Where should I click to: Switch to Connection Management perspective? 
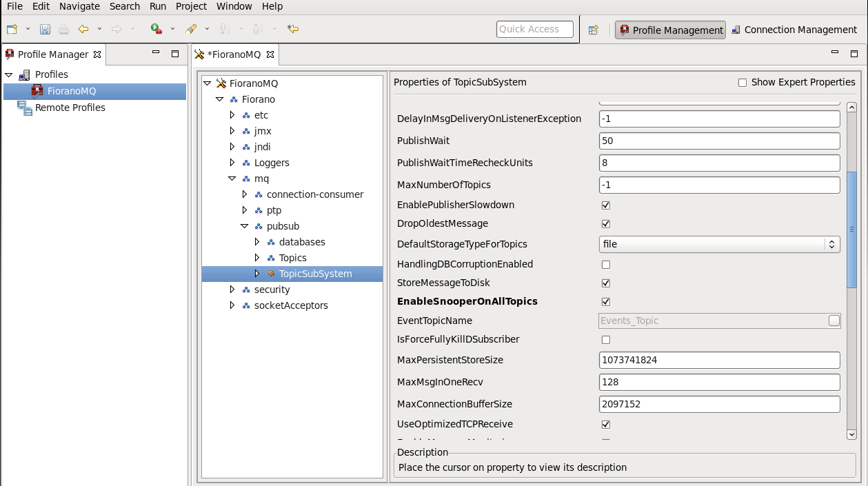(x=794, y=30)
